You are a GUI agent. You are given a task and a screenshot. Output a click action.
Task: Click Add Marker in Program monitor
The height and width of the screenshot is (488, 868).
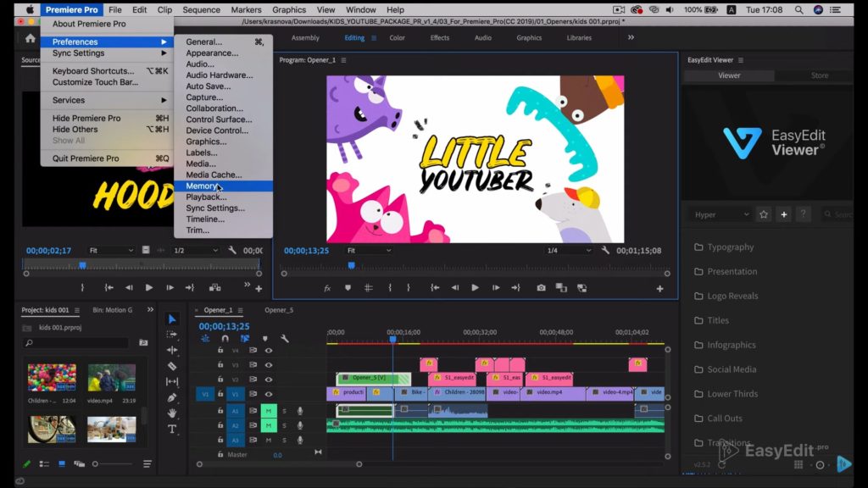click(348, 288)
